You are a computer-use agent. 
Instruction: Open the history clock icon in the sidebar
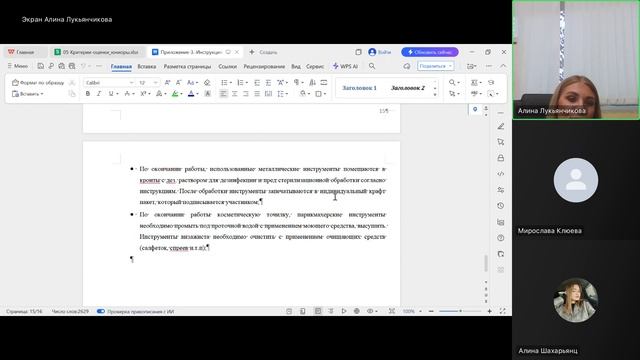[501, 206]
